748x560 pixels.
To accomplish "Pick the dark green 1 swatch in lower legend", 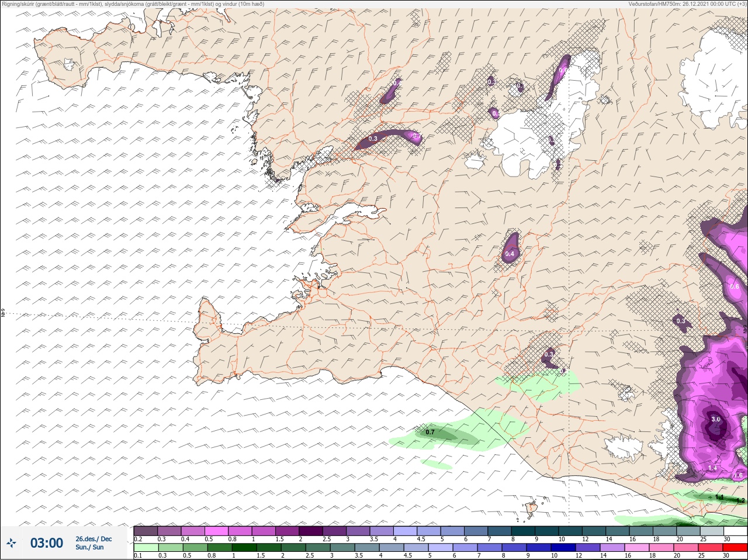I will pyautogui.click(x=243, y=549).
